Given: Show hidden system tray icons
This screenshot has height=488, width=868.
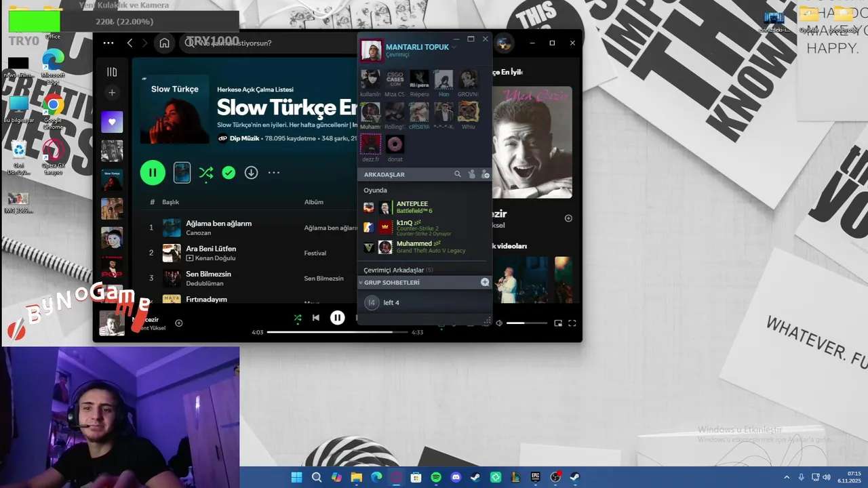Looking at the screenshot, I should [x=787, y=477].
